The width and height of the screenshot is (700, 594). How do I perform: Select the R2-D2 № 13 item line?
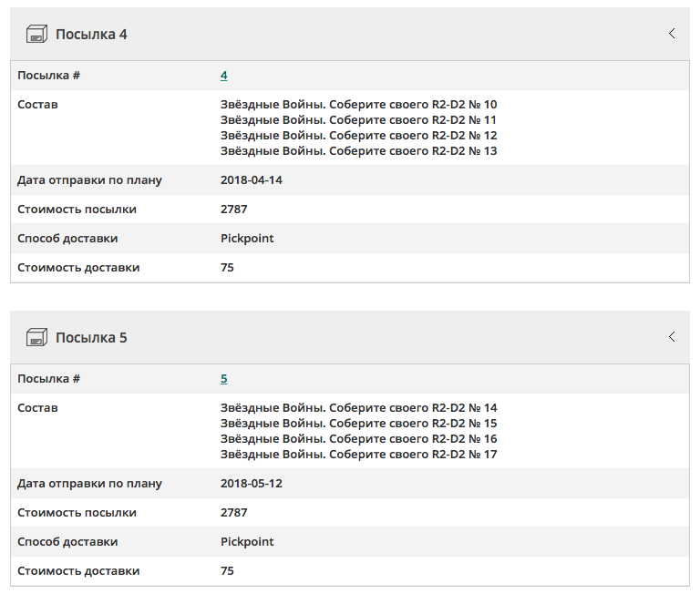click(358, 151)
